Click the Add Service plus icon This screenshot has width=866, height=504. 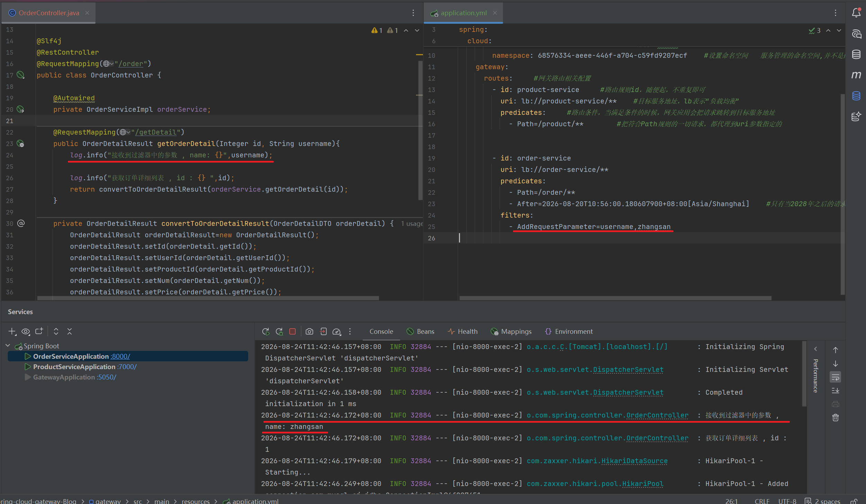click(12, 331)
